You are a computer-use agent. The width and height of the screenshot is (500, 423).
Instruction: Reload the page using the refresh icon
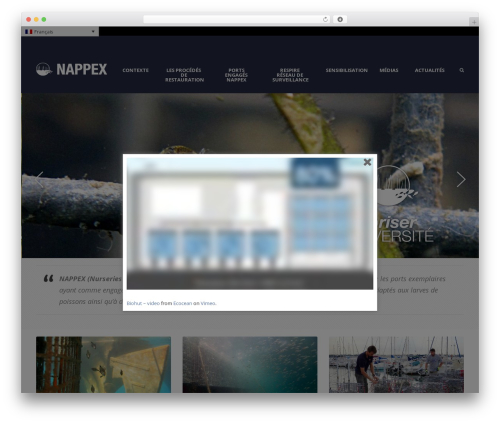pos(325,19)
